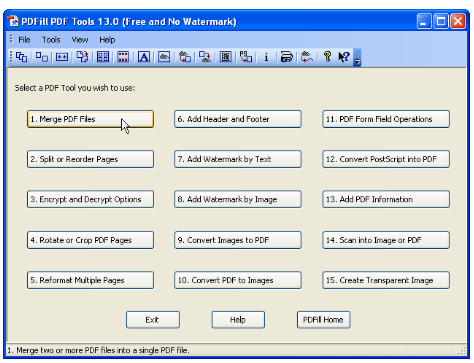Visit PDFill Home button
Image resolution: width=474 pixels, height=363 pixels.
tap(323, 320)
